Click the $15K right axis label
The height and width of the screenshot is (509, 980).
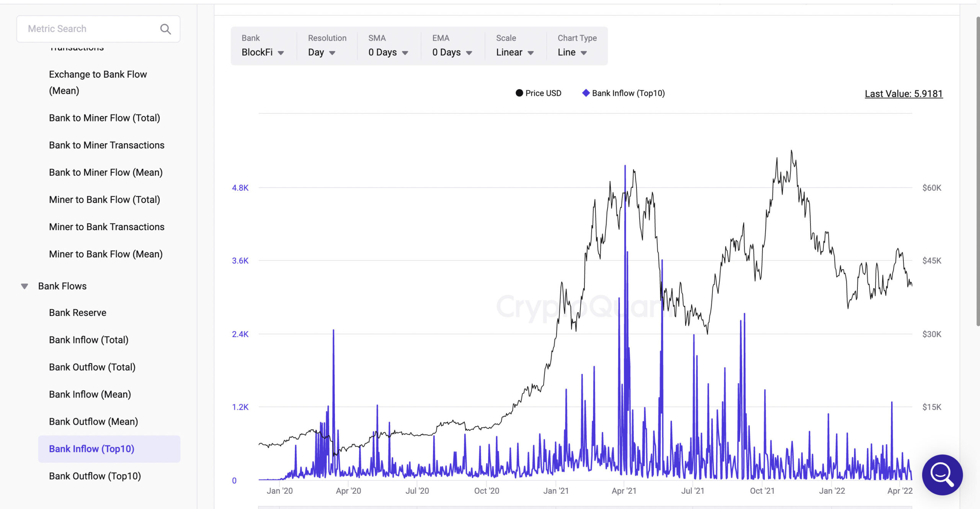coord(932,407)
